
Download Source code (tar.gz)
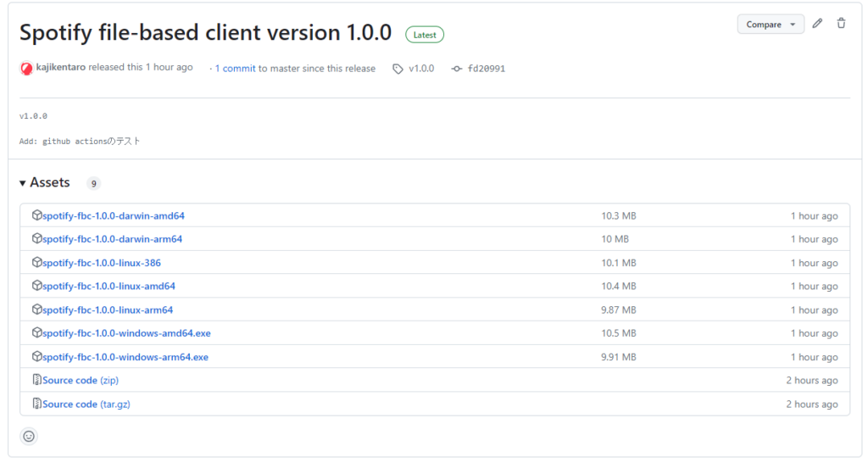pos(86,404)
